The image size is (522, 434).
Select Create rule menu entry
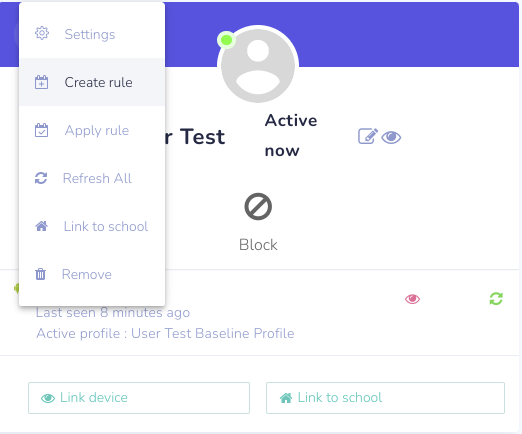[x=92, y=82]
